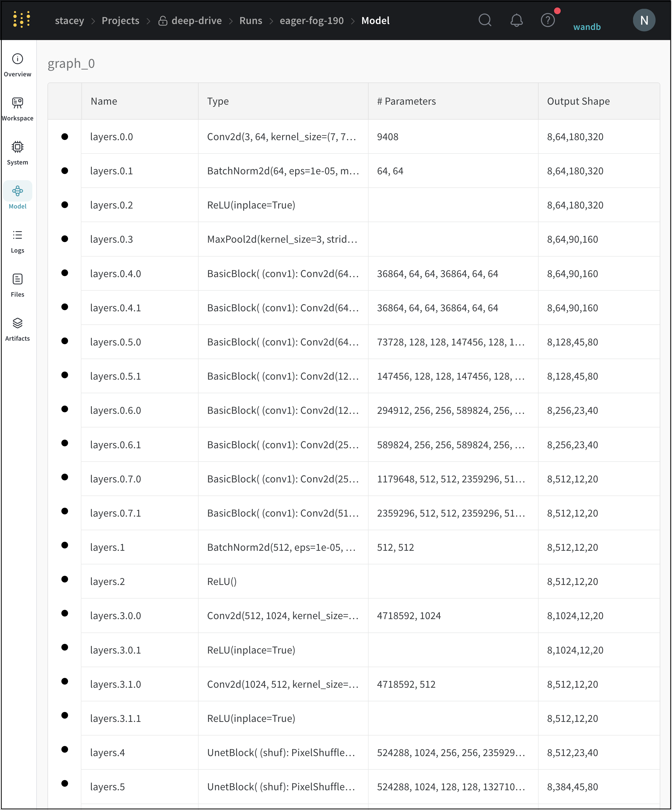
Task: Click the N user avatar
Action: 644,20
